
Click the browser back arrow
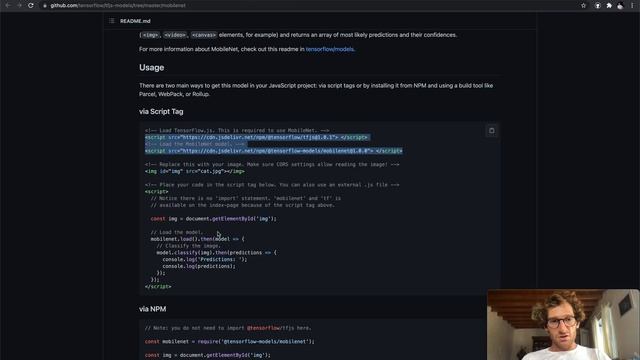click(x=8, y=5)
